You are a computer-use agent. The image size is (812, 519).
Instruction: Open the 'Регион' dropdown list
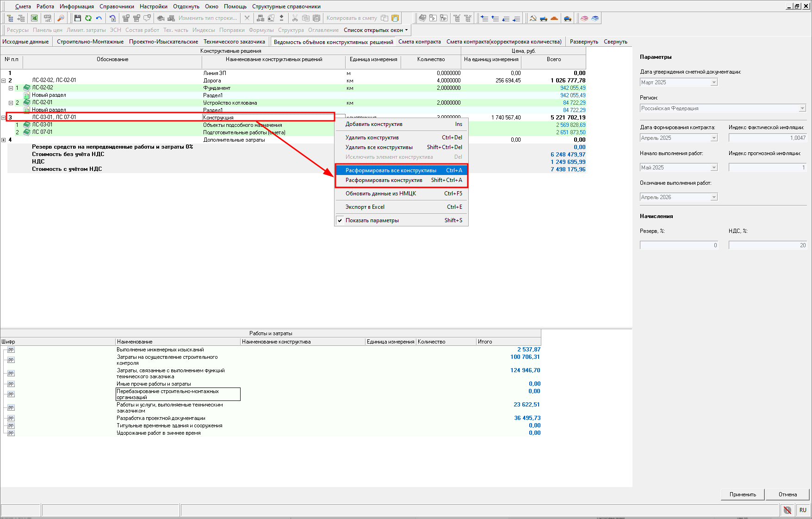[x=802, y=108]
